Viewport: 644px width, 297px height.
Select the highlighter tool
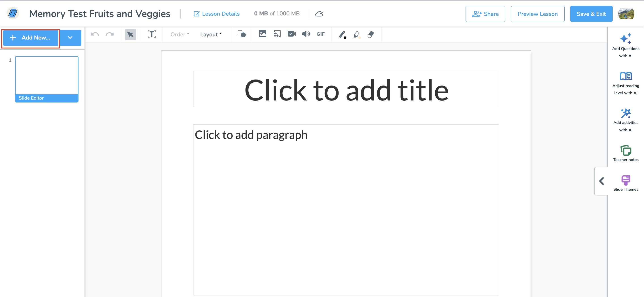tap(357, 34)
